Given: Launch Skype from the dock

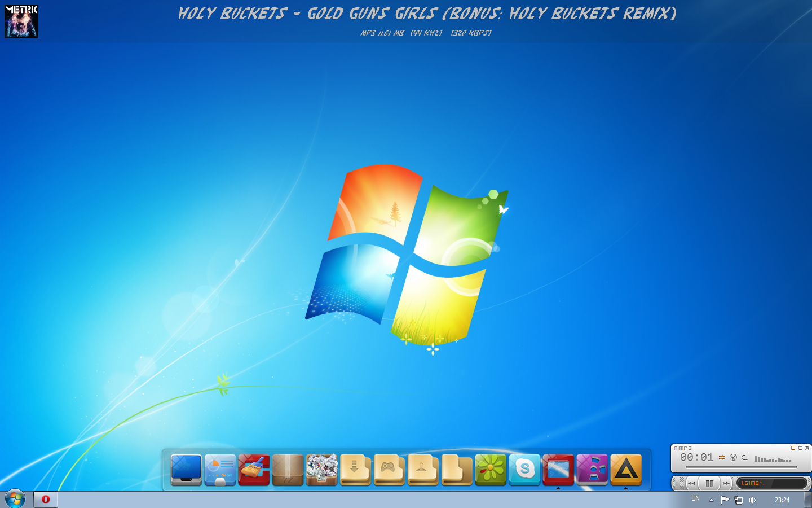Looking at the screenshot, I should pyautogui.click(x=524, y=470).
